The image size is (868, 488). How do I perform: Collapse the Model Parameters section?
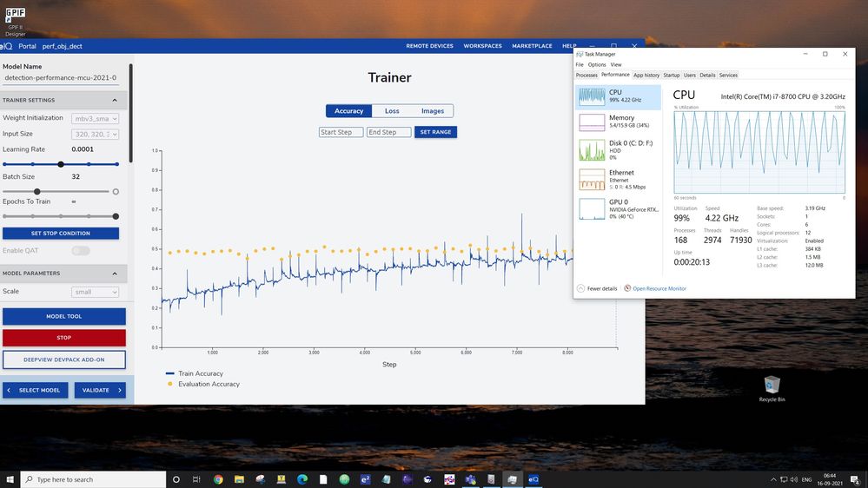[115, 274]
